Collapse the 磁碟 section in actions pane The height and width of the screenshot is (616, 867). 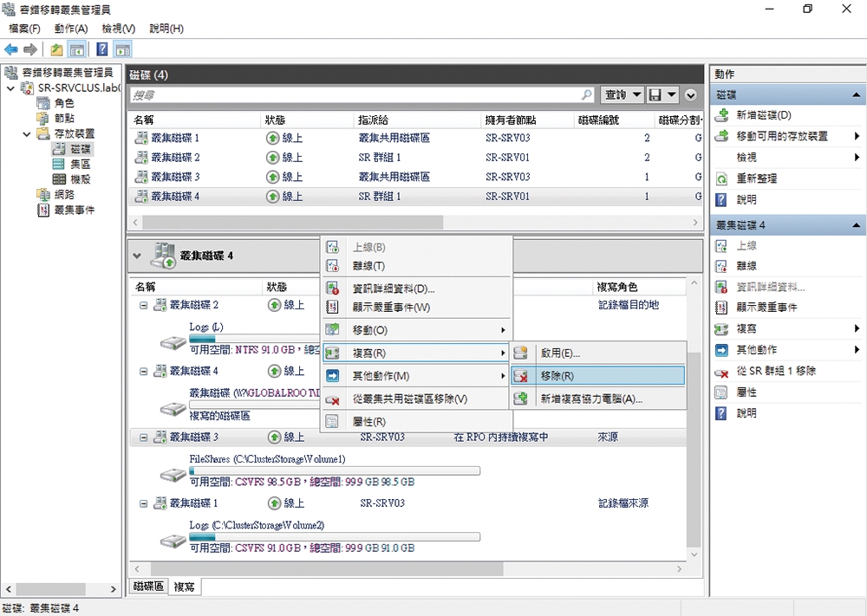click(856, 95)
